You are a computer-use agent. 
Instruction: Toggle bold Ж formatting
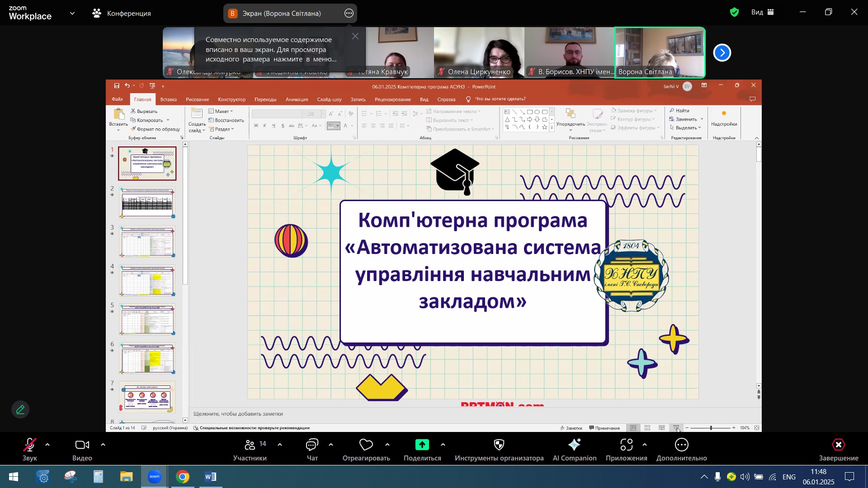click(256, 126)
